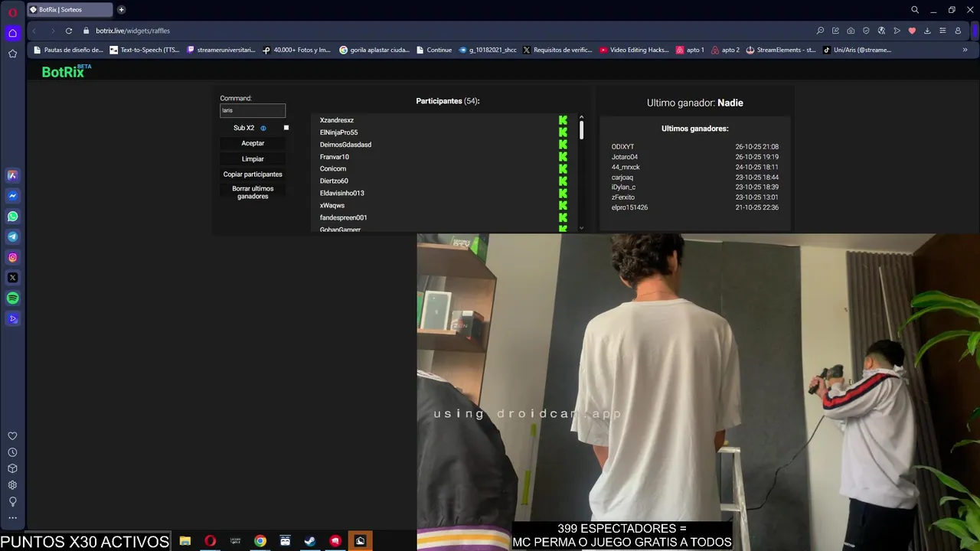
Task: Click the participants list up arrow
Action: click(x=581, y=117)
